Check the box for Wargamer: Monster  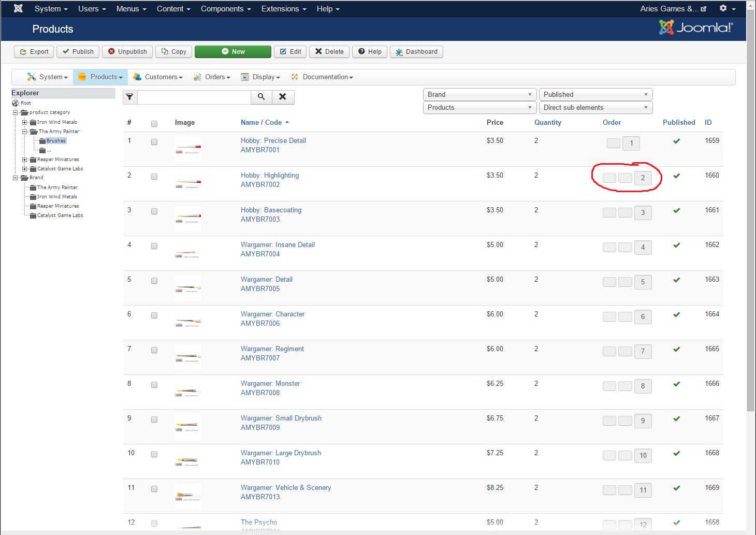tap(154, 385)
